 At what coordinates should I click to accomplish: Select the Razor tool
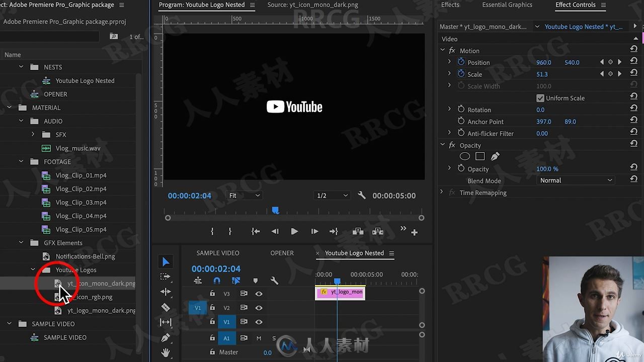click(x=166, y=307)
